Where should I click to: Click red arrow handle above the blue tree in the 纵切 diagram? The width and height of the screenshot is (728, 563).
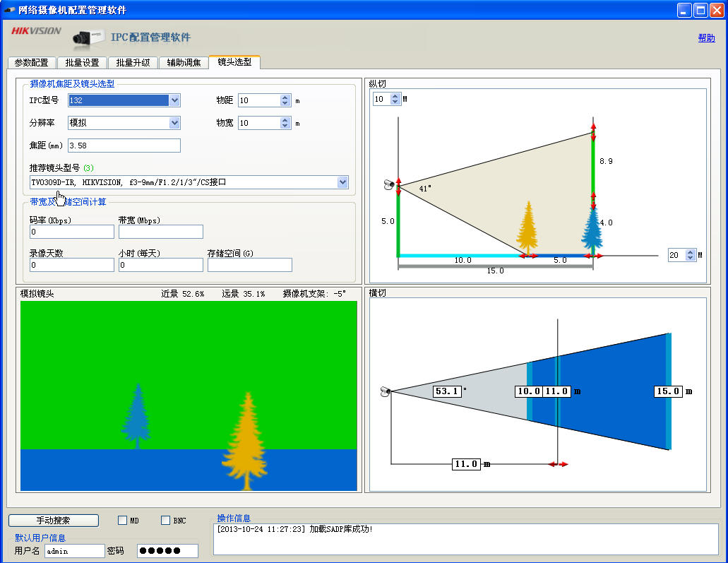point(593,201)
